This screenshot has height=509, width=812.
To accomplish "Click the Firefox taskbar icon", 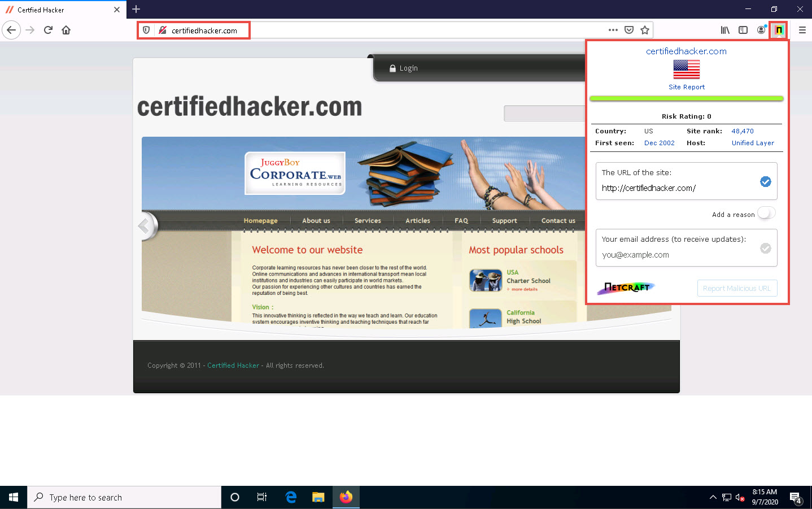I will (x=346, y=497).
